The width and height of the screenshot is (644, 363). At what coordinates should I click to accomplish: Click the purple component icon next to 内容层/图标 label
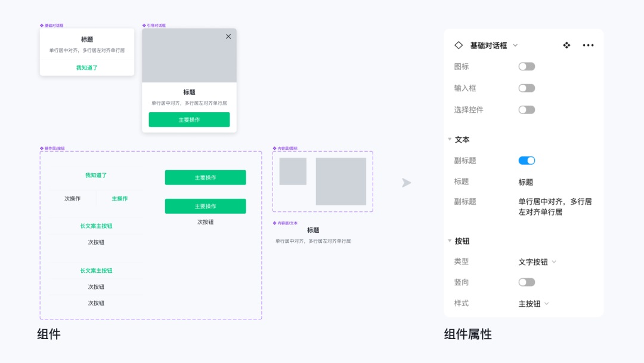point(274,149)
